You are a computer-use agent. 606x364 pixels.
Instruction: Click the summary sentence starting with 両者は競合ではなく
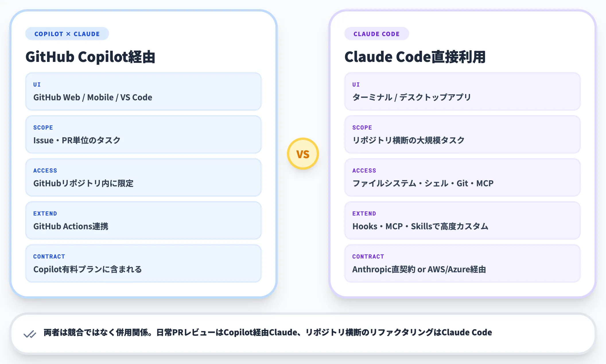[x=268, y=332]
